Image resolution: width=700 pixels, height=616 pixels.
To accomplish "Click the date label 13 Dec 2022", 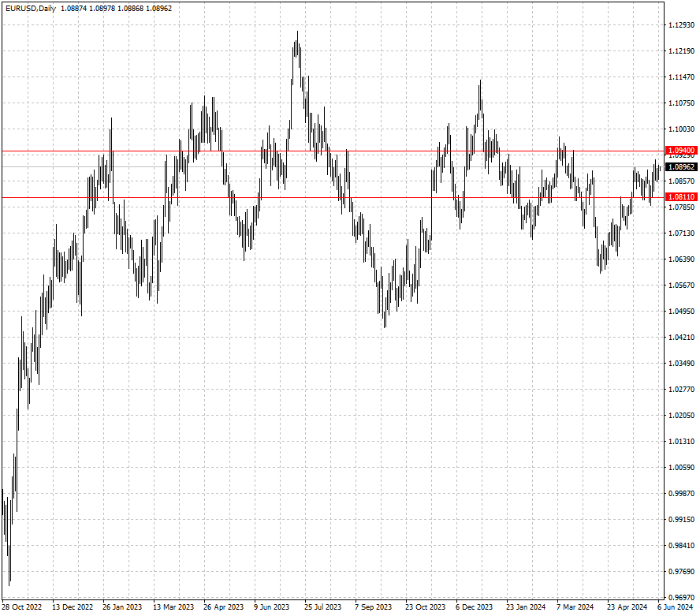I will pos(73,607).
